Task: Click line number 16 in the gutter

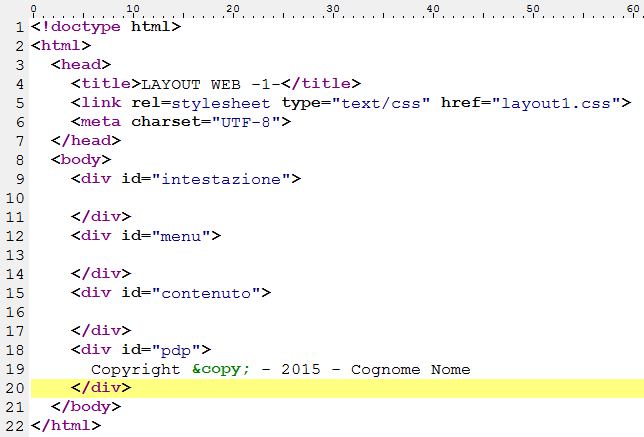Action: coord(14,311)
